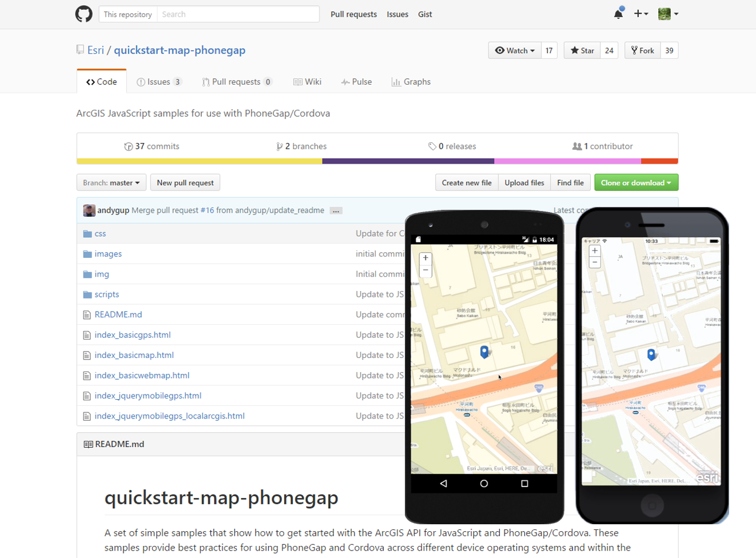This screenshot has height=558, width=756.
Task: View the 17 watchers count
Action: click(x=549, y=50)
